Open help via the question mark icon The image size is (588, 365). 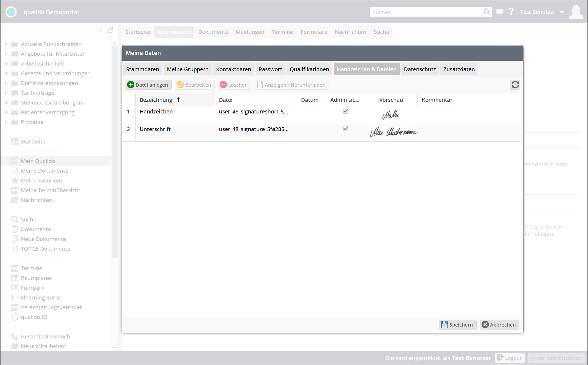pos(511,12)
